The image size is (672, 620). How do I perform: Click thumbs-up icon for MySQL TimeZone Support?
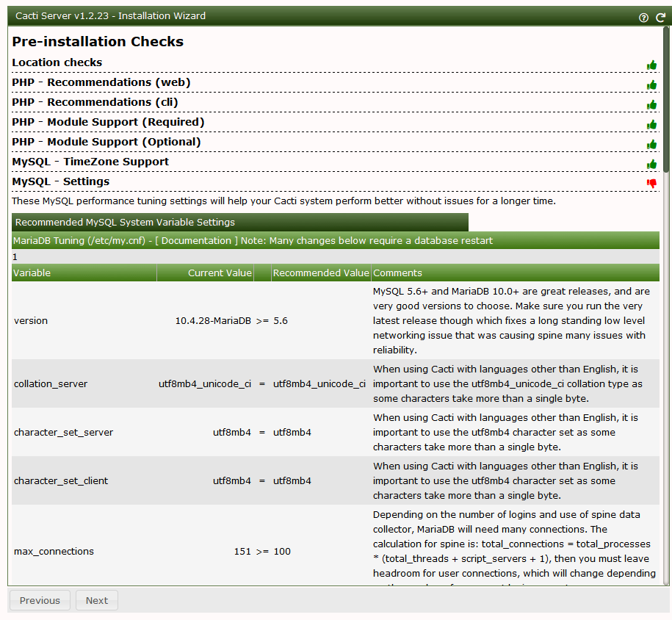click(652, 165)
